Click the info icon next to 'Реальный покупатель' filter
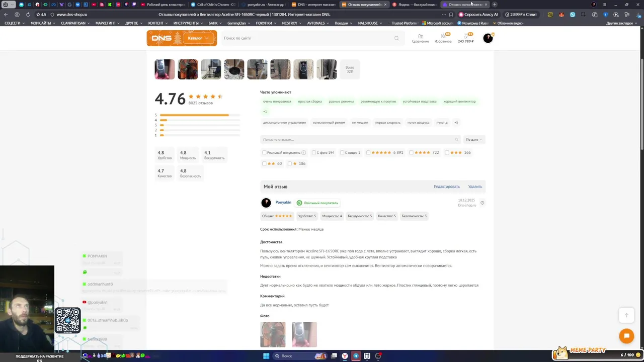Image resolution: width=644 pixels, height=362 pixels. click(x=303, y=152)
